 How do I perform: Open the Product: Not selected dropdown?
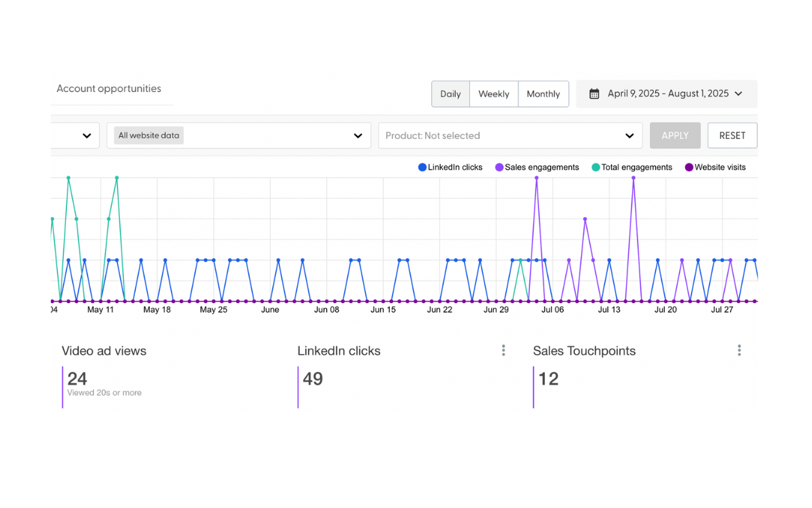tap(628, 136)
